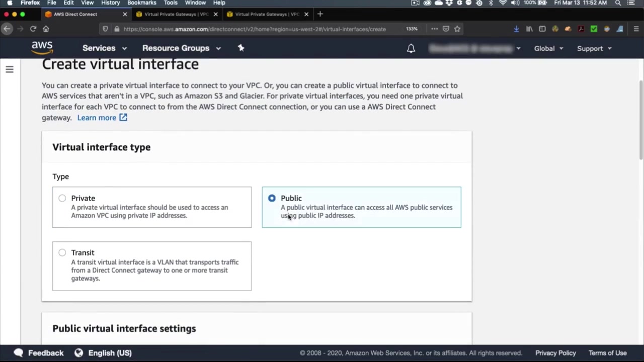Viewport: 644px width, 362px height.
Task: Click the Feedback button in footer
Action: point(39,353)
